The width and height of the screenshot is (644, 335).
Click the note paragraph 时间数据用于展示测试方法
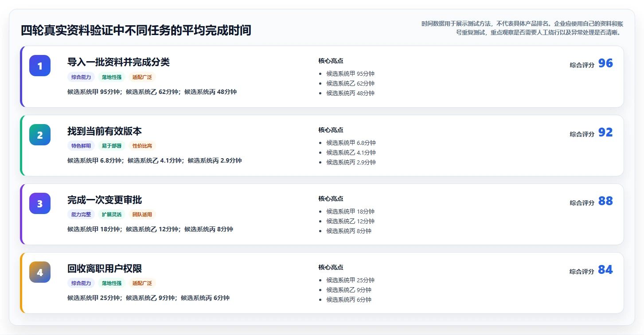(523, 28)
